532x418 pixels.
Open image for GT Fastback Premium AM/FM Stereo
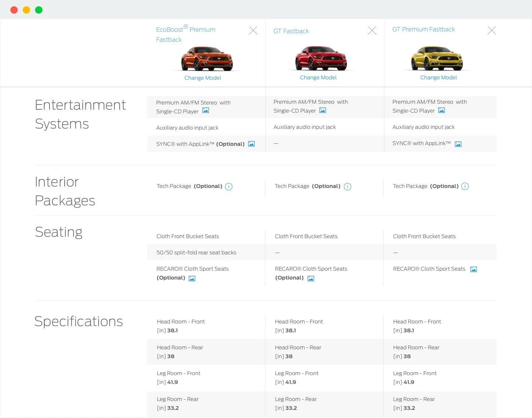tap(323, 110)
